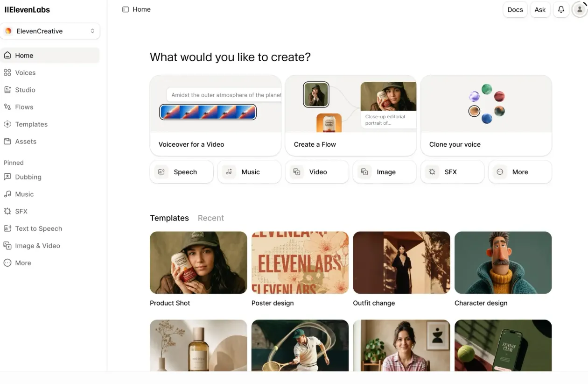Select Voiceover for a Video card
This screenshot has width=588, height=384.
[215, 115]
